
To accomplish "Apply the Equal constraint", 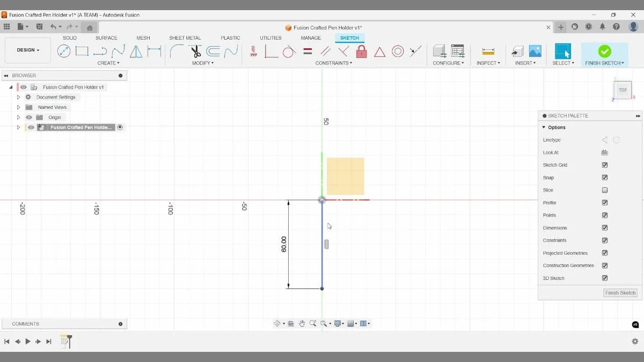I will tap(308, 51).
